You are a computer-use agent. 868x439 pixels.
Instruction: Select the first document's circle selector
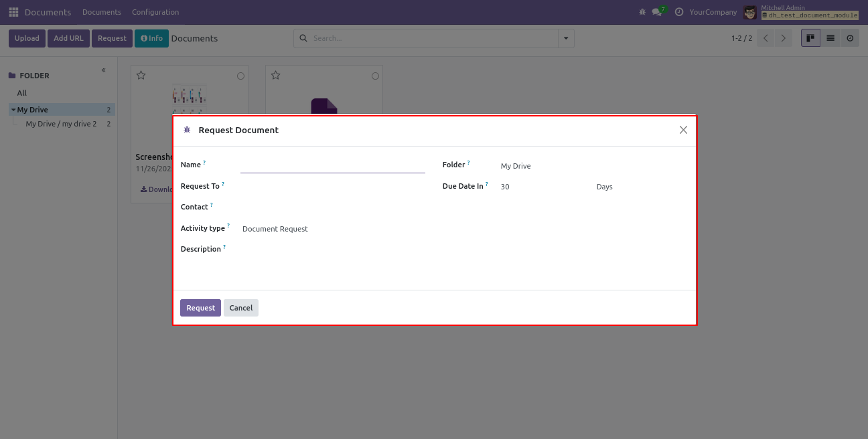coord(241,76)
